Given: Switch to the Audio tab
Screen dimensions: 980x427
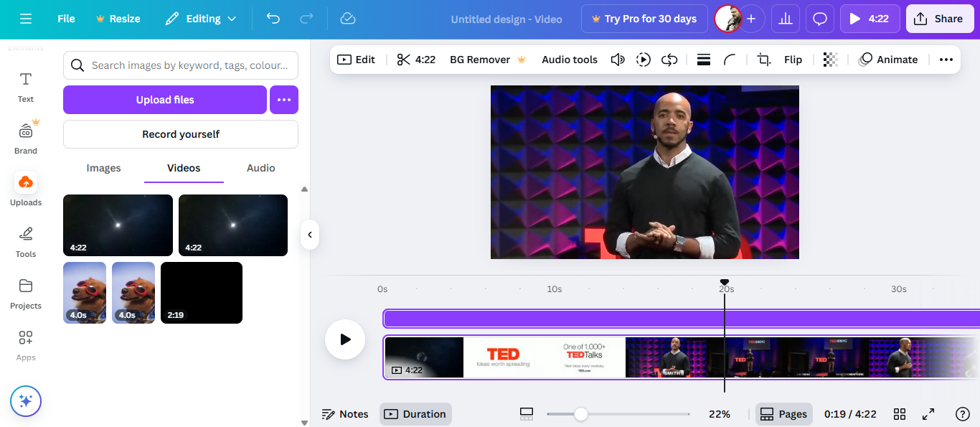Looking at the screenshot, I should pos(261,168).
